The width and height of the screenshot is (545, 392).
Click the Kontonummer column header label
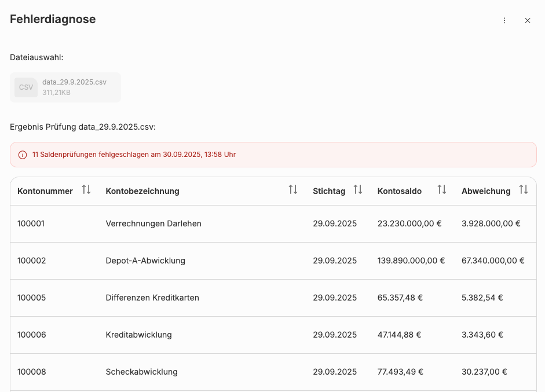tap(45, 191)
